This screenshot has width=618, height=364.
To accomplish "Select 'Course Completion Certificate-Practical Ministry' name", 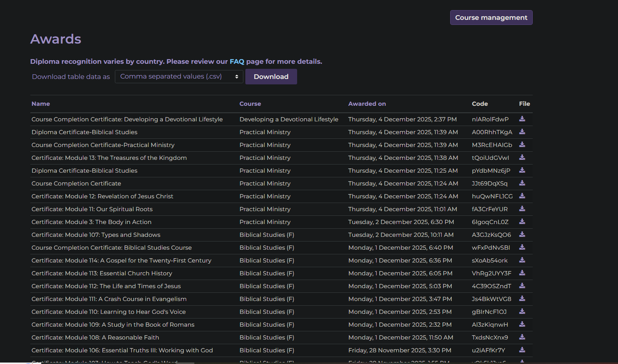I will (x=103, y=145).
